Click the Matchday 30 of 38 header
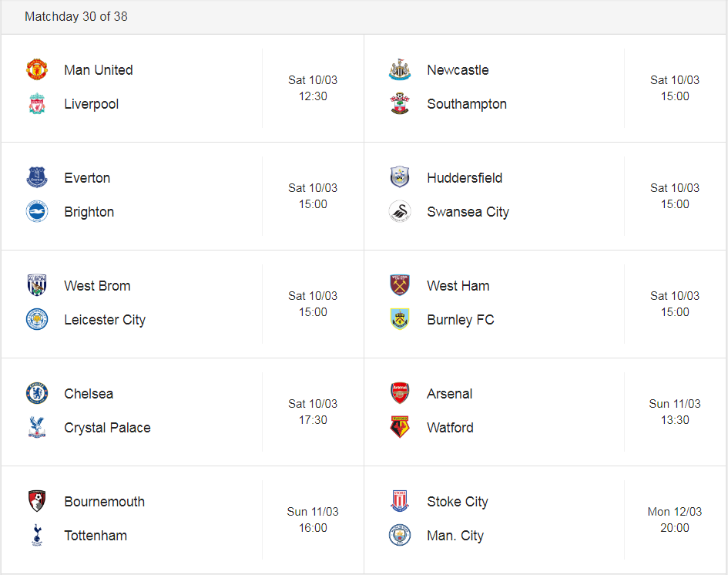The image size is (728, 575). click(x=76, y=17)
